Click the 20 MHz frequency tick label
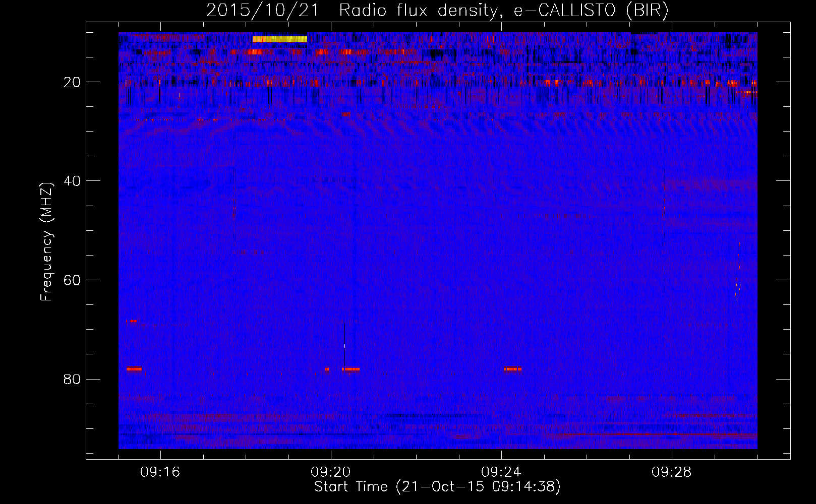 tap(72, 82)
